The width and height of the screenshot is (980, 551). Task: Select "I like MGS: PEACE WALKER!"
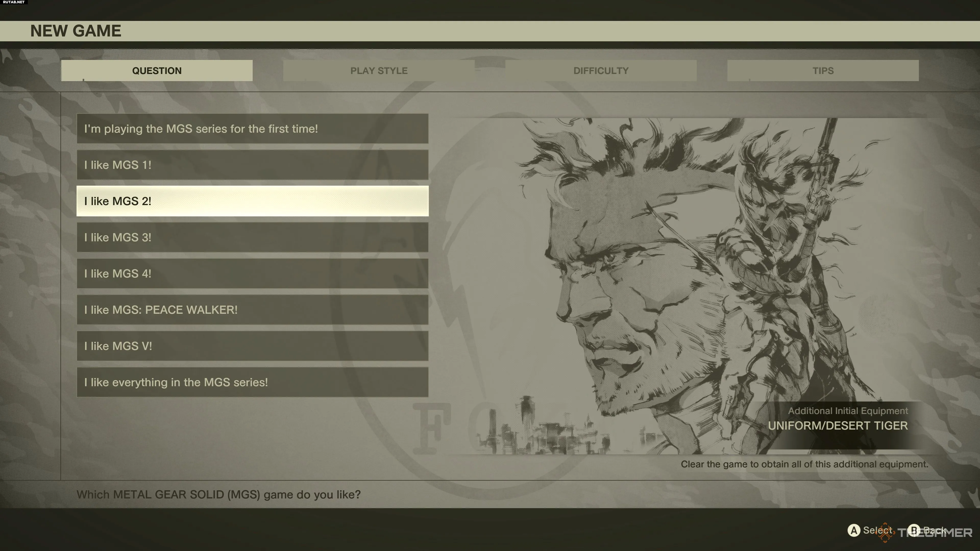[x=253, y=309]
